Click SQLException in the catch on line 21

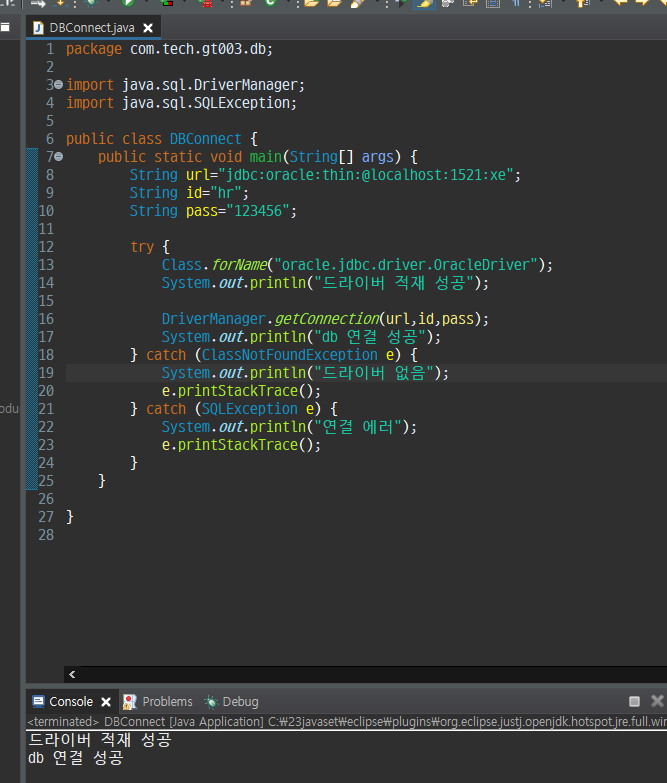(250, 408)
